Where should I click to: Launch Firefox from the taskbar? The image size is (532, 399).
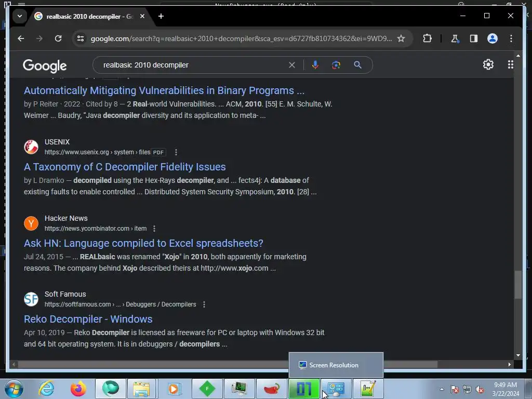point(78,389)
